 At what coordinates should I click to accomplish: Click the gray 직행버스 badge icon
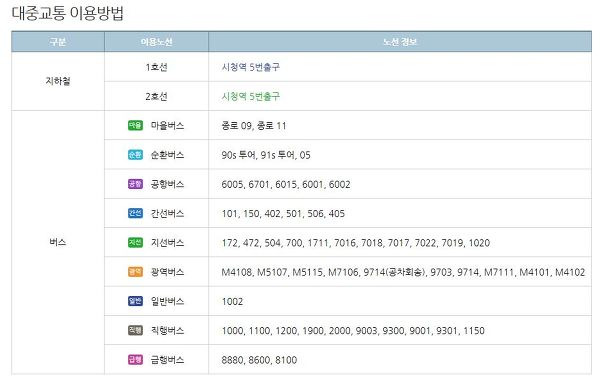[135, 330]
